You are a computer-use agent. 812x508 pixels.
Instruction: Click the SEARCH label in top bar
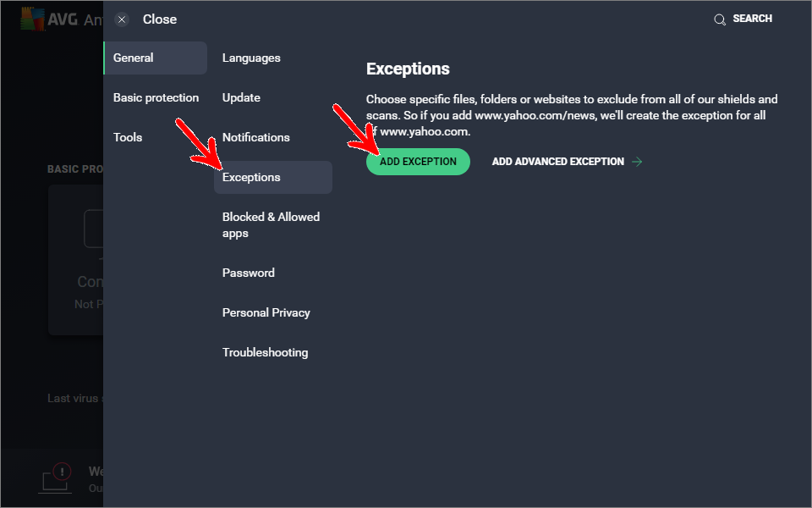pos(752,19)
